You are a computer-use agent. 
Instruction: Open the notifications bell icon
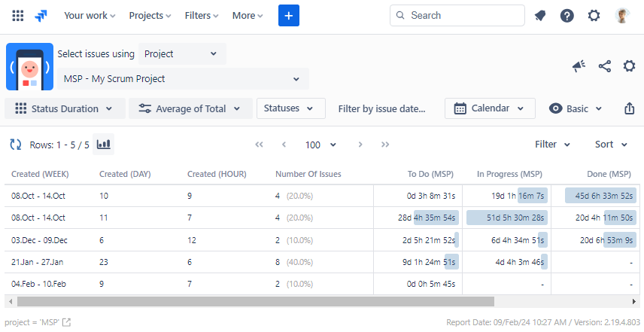[x=540, y=16]
